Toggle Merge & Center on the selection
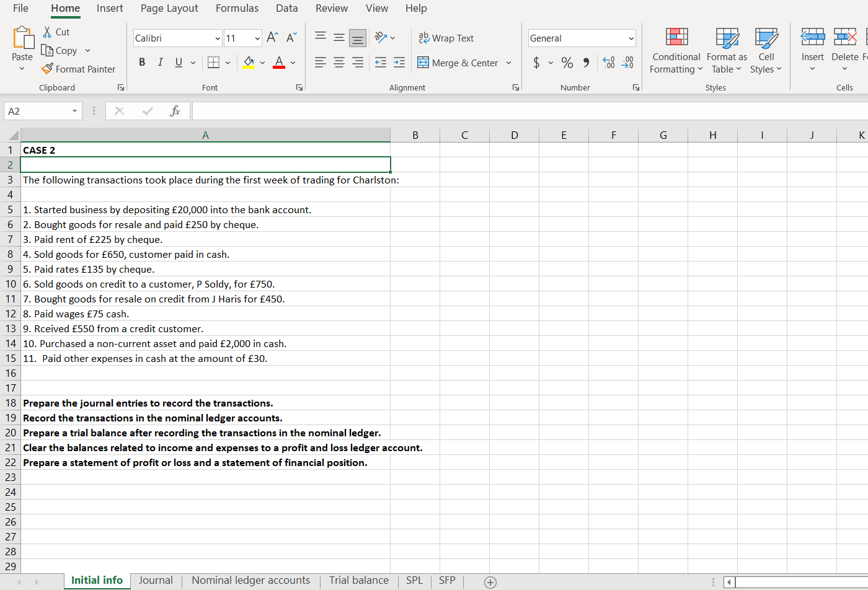The width and height of the screenshot is (868, 590). click(x=458, y=63)
